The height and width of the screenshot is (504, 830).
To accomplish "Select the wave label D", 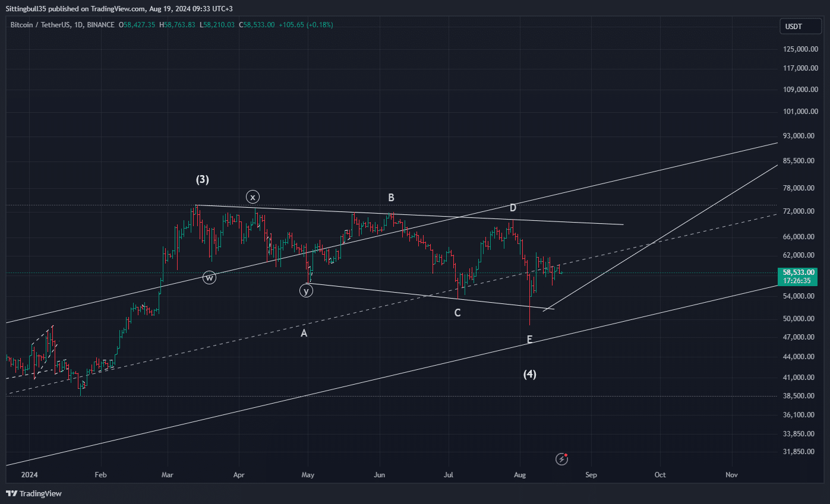I will point(513,208).
